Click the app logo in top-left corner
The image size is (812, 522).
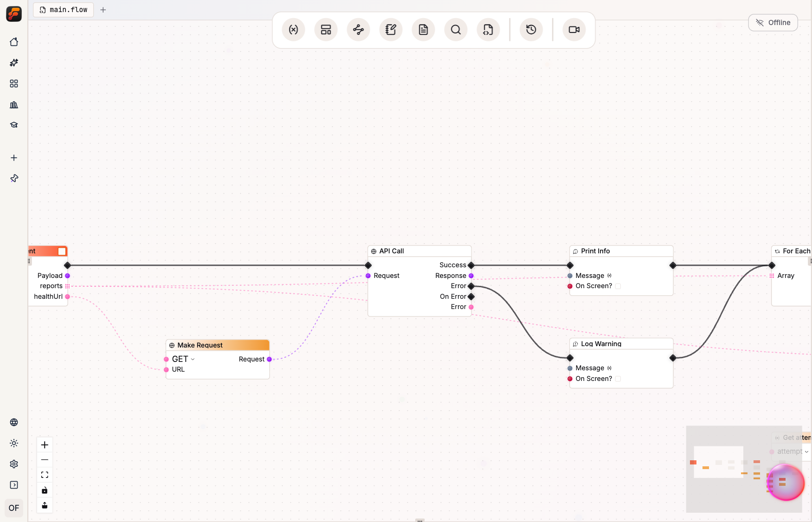[x=14, y=14]
